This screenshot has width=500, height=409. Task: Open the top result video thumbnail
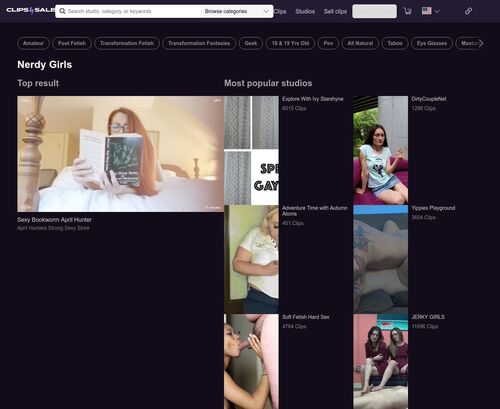click(120, 154)
